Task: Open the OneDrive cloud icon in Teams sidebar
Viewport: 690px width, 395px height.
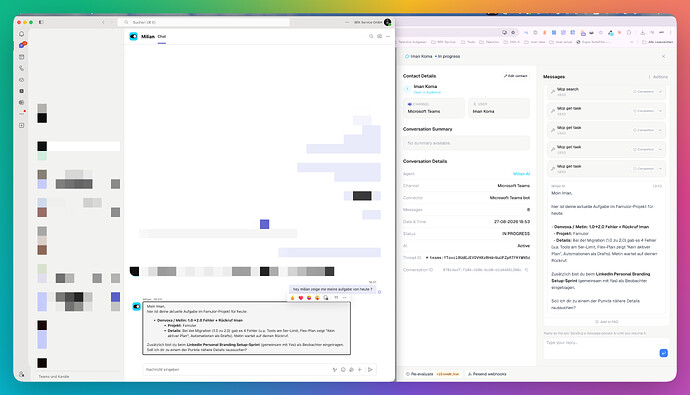Action: coord(21,80)
